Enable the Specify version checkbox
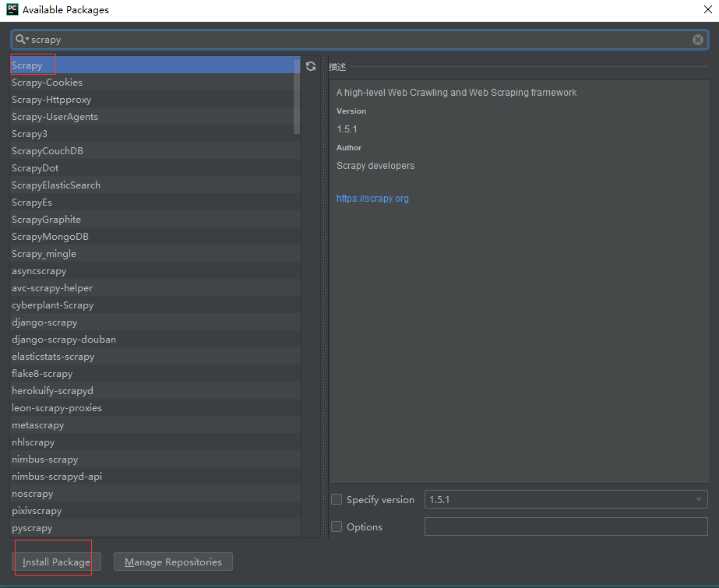This screenshot has width=719, height=588. [x=337, y=499]
